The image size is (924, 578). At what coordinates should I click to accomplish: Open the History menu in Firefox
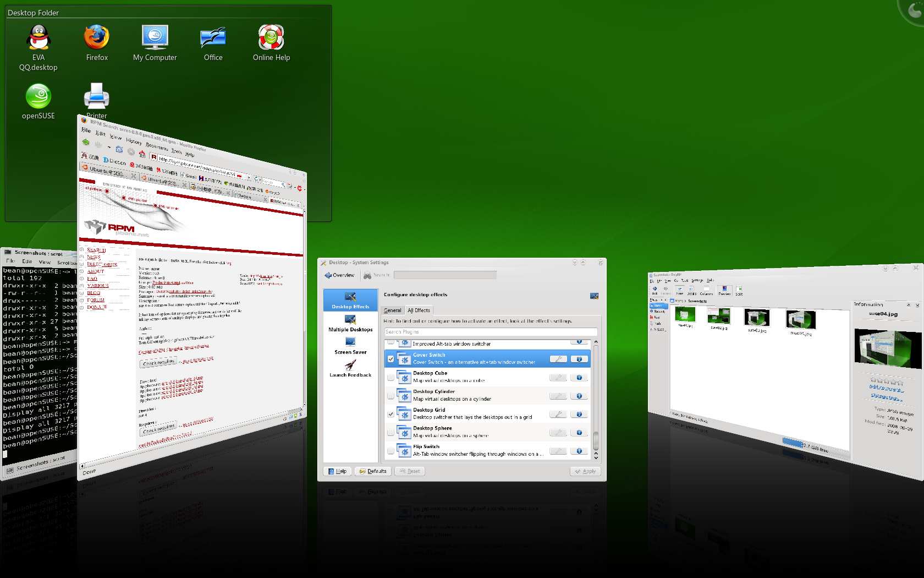click(134, 141)
